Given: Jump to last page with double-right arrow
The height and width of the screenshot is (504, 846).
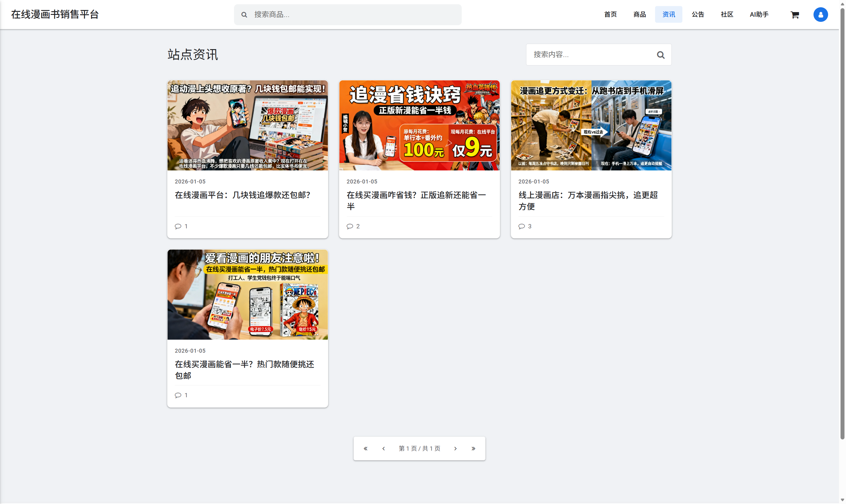Looking at the screenshot, I should click(473, 448).
